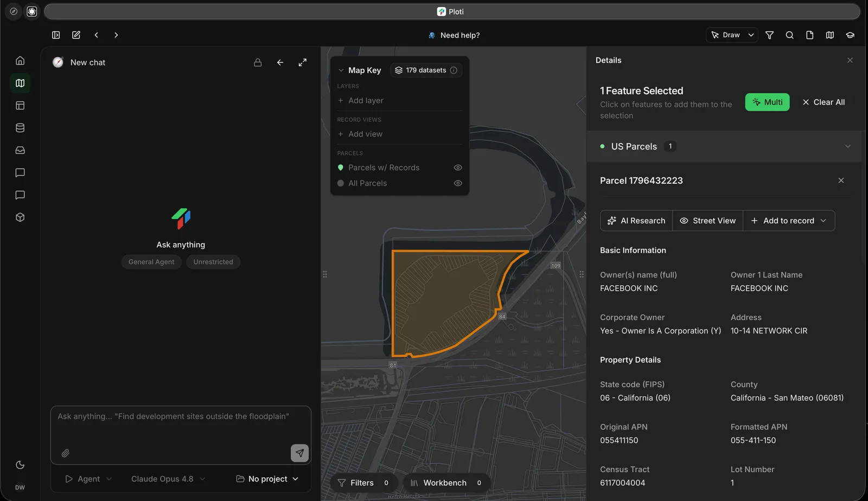Open Street View for the parcel
The image size is (868, 501).
pyautogui.click(x=708, y=221)
